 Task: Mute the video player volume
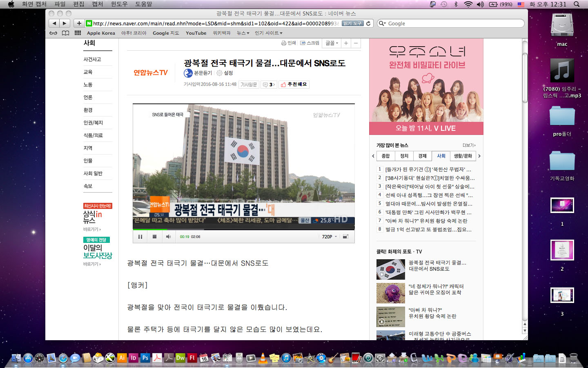pos(168,237)
